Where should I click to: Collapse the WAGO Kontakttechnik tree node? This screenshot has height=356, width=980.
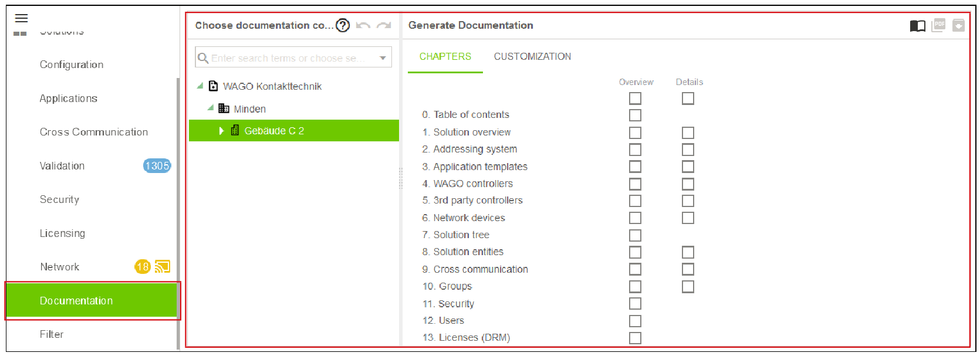pos(200,86)
